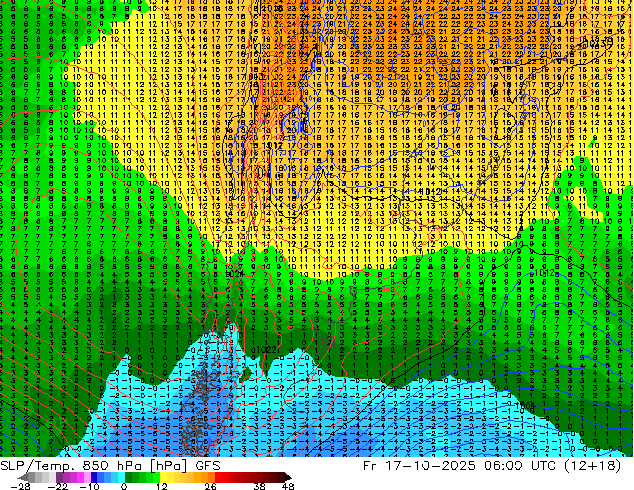Click the '1022' isobar label on the map
This screenshot has height=490, width=634.
(x=265, y=350)
